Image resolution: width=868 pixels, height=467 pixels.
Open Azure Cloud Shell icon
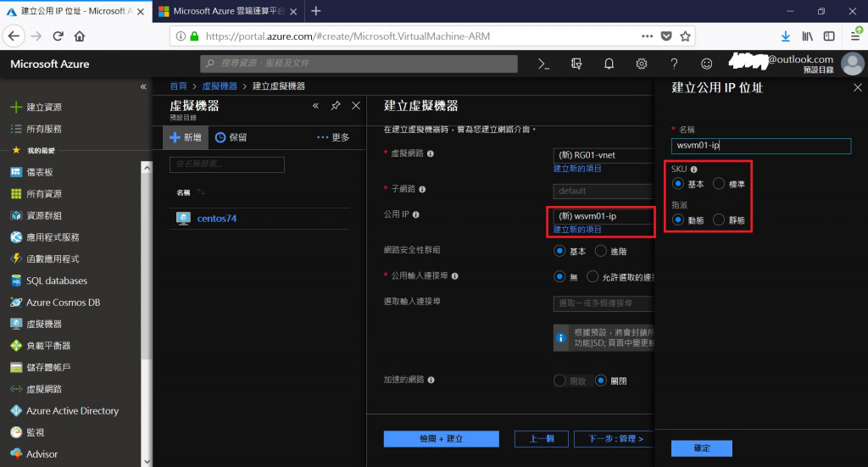tap(543, 64)
